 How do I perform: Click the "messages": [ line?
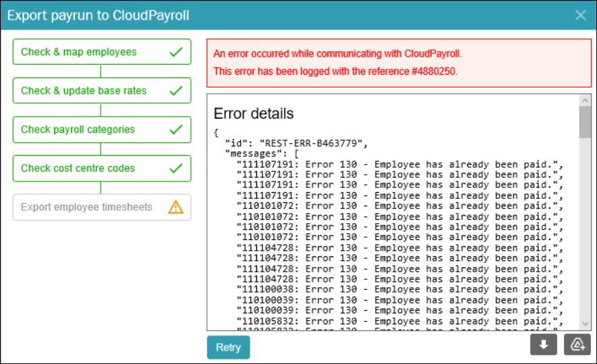coord(262,154)
